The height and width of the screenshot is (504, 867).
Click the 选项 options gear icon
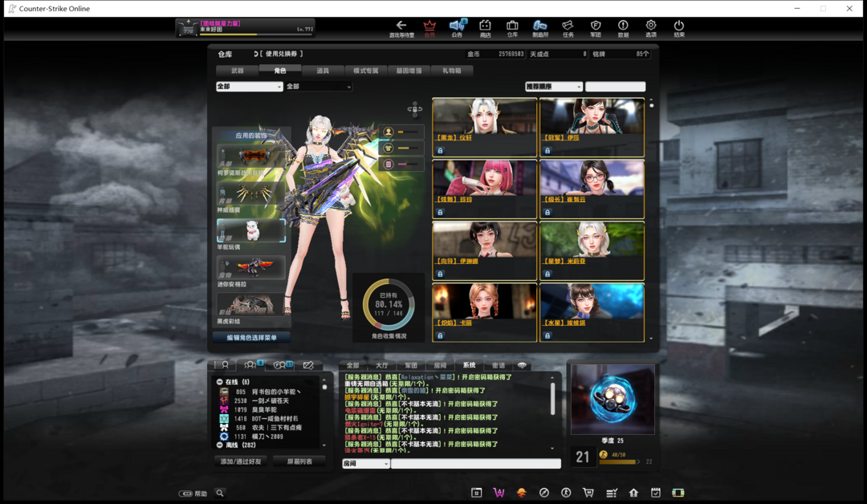coord(651,28)
